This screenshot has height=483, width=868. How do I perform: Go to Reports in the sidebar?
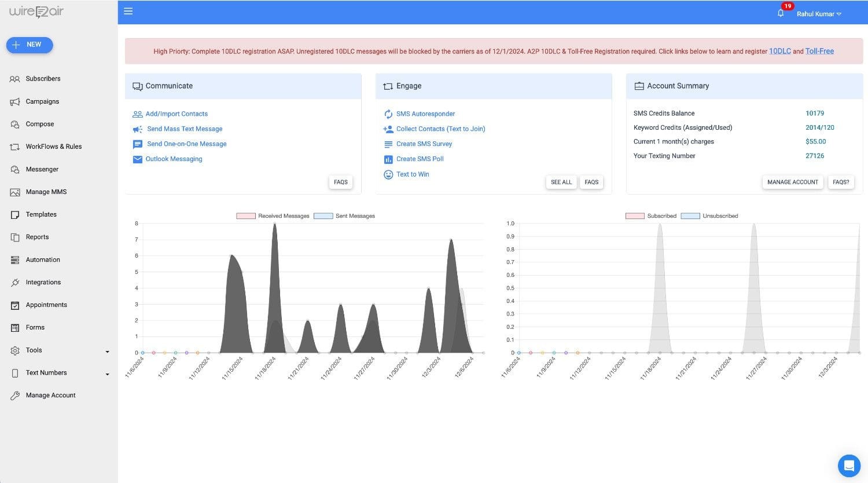tap(37, 237)
